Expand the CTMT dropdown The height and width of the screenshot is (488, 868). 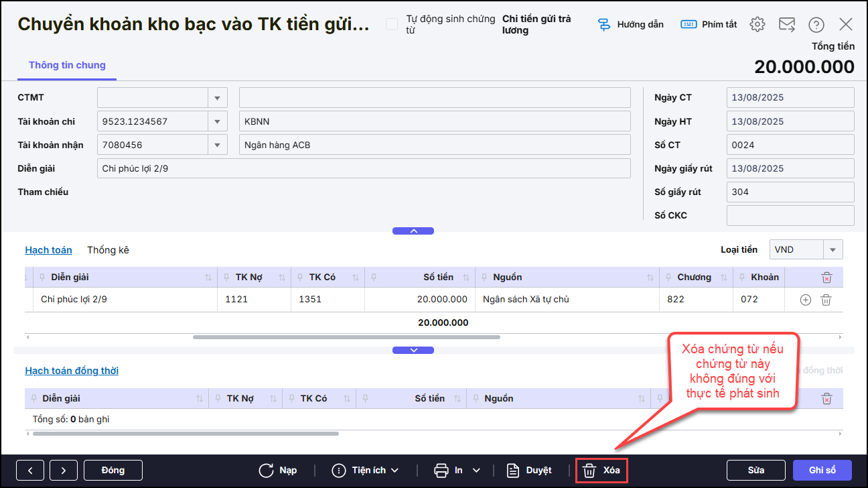217,98
